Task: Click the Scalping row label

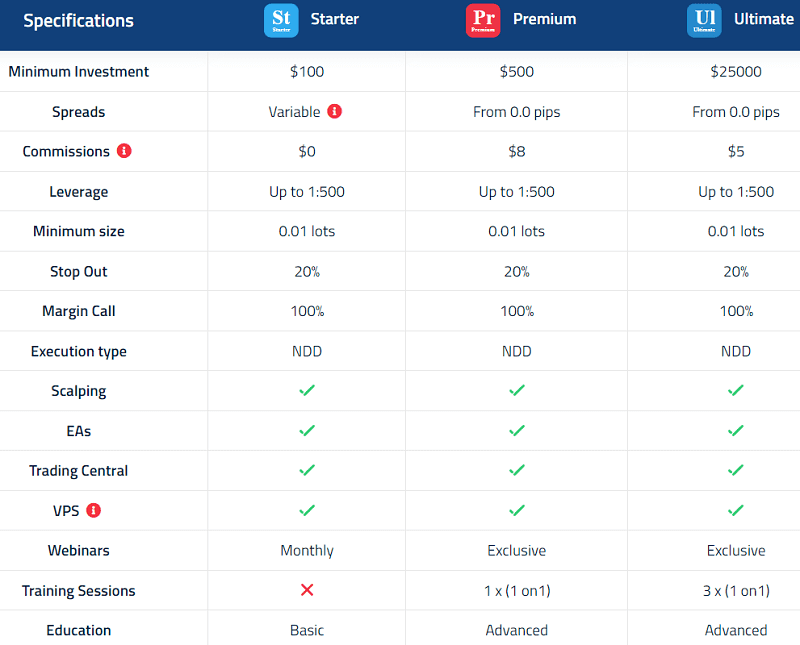Action: pyautogui.click(x=79, y=391)
